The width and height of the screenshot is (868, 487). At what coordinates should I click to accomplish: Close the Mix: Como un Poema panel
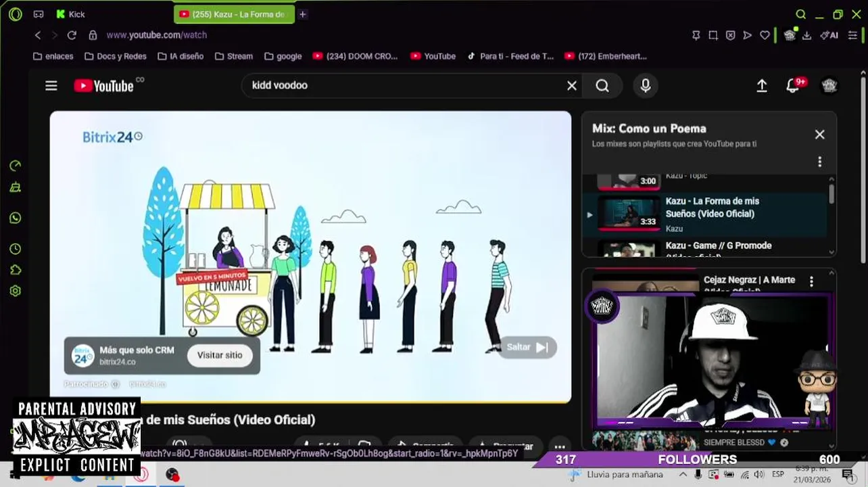pos(820,135)
